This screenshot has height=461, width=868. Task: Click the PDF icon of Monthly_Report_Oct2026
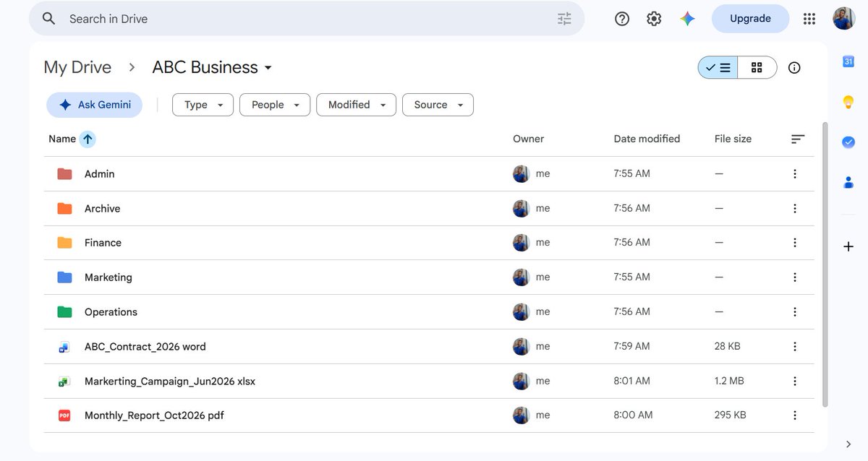tap(64, 415)
